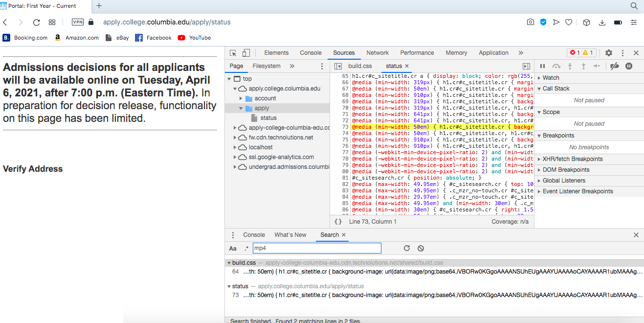Pause script execution in debugger
The image size is (644, 323).
(x=542, y=66)
